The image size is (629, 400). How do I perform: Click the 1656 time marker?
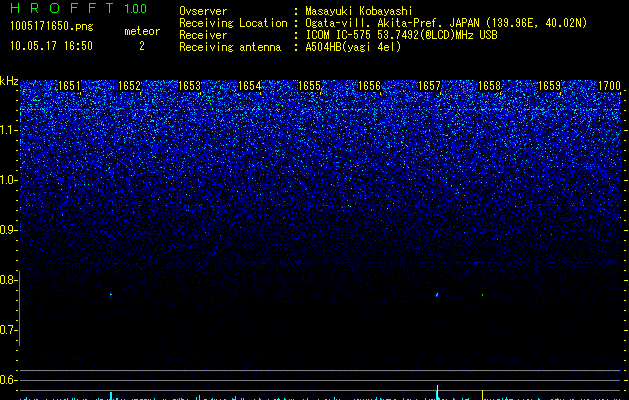369,86
